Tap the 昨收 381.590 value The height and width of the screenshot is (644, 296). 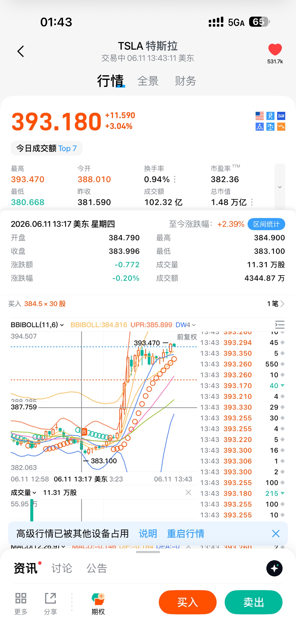pos(94,202)
